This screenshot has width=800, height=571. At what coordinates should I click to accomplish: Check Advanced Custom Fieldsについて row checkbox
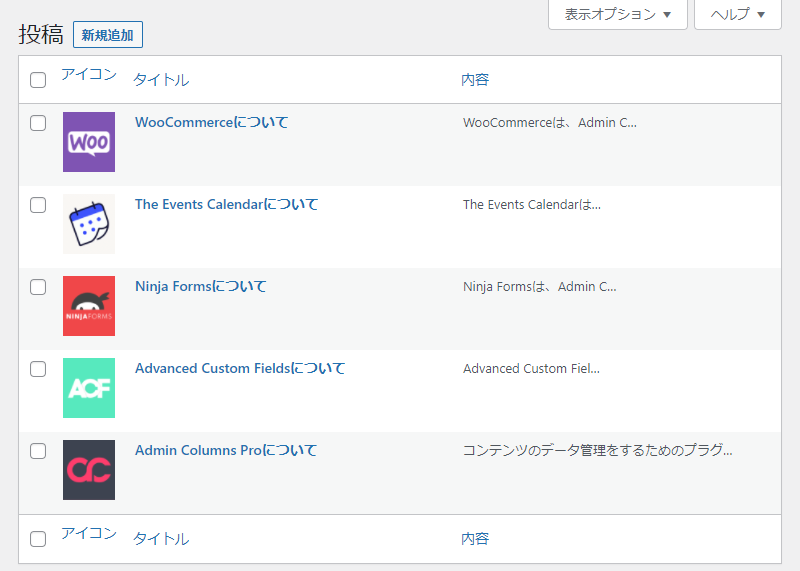38,369
